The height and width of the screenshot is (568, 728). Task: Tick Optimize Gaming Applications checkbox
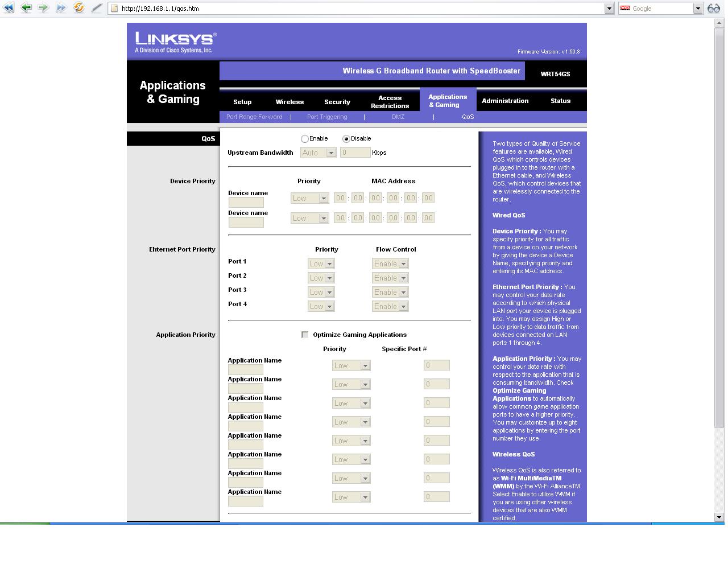[305, 335]
